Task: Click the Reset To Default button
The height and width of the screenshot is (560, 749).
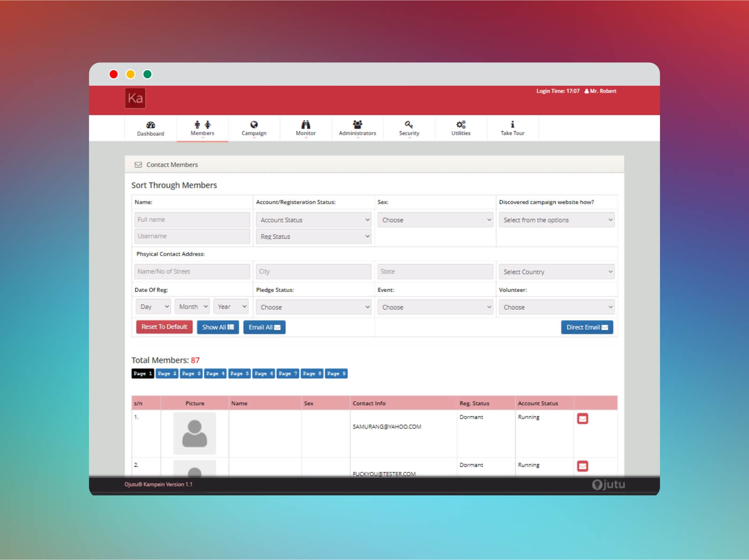Action: pos(164,327)
